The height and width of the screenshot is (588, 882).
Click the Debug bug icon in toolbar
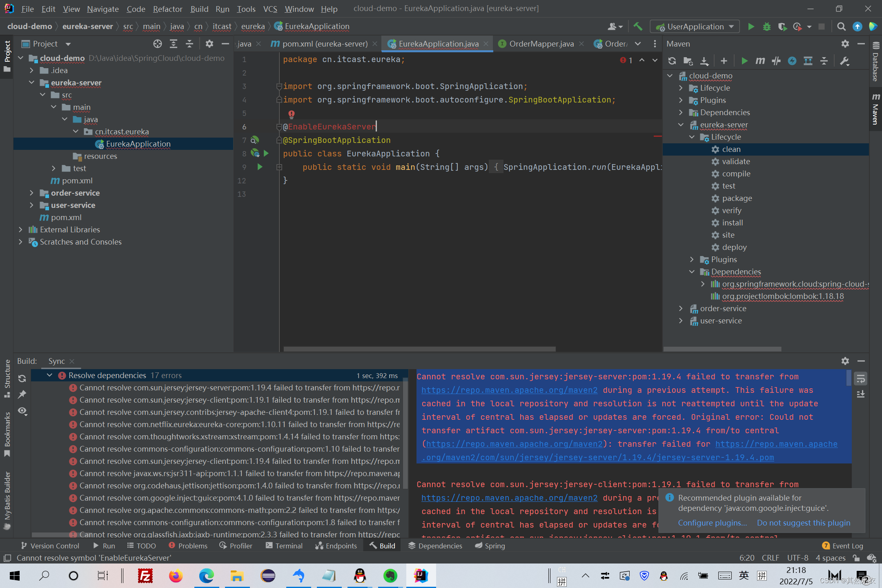(766, 27)
